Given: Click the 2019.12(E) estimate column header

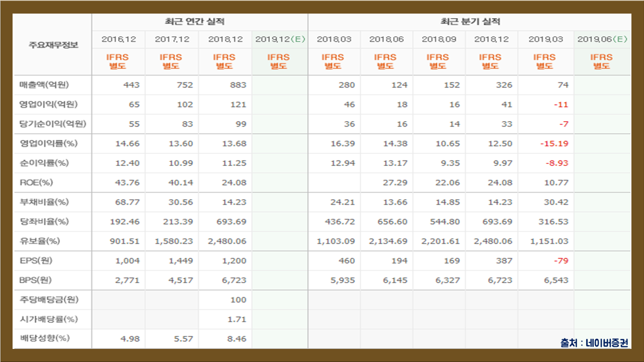Looking at the screenshot, I should (x=280, y=39).
